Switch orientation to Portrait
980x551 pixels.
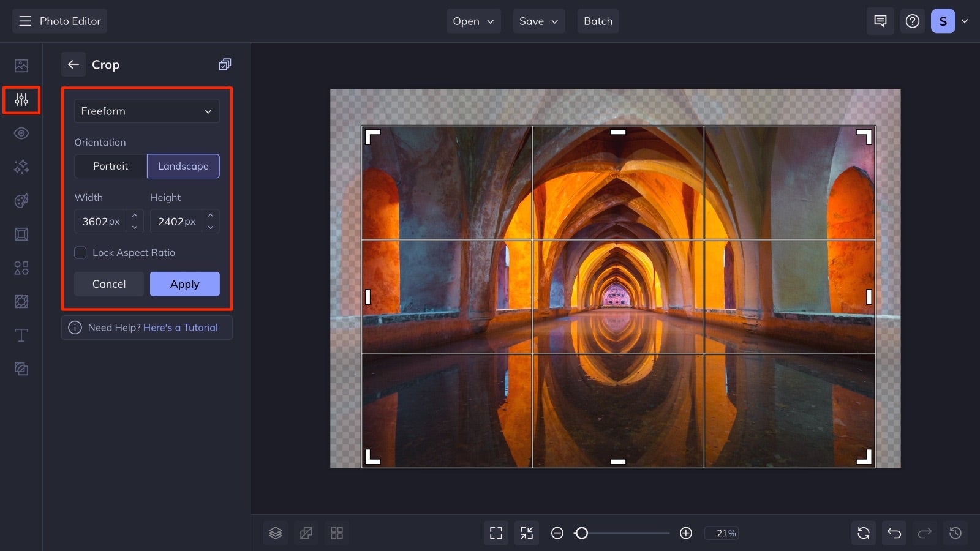[x=111, y=166]
